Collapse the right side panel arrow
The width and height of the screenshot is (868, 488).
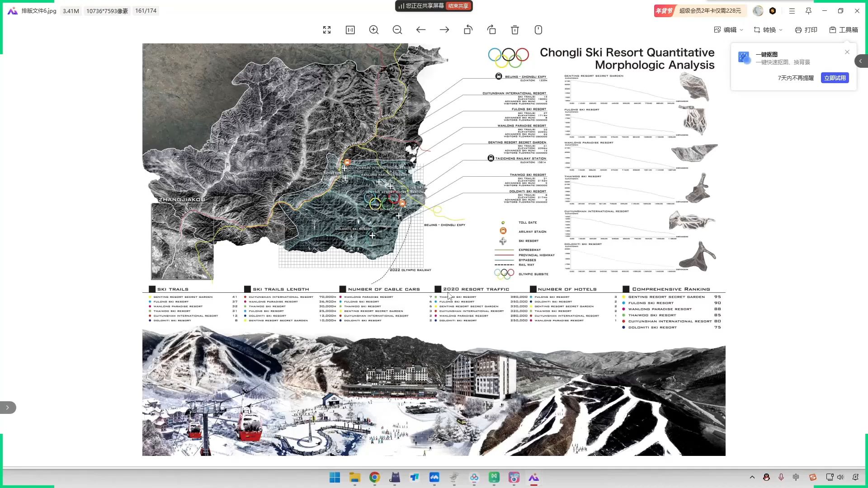pyautogui.click(x=861, y=61)
